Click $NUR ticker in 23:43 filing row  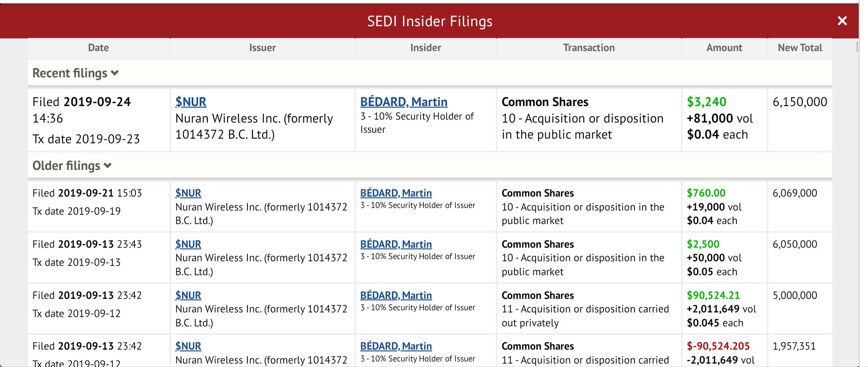pyautogui.click(x=188, y=244)
